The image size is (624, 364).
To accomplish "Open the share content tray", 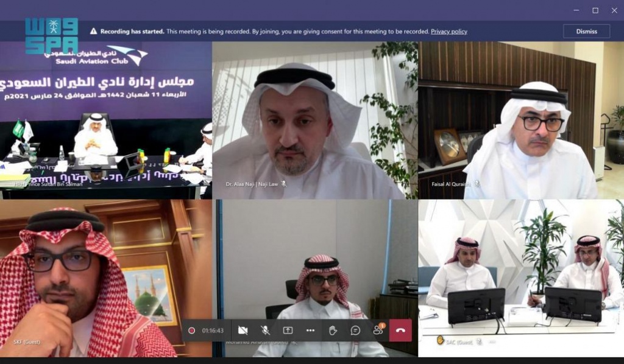I will click(x=288, y=331).
